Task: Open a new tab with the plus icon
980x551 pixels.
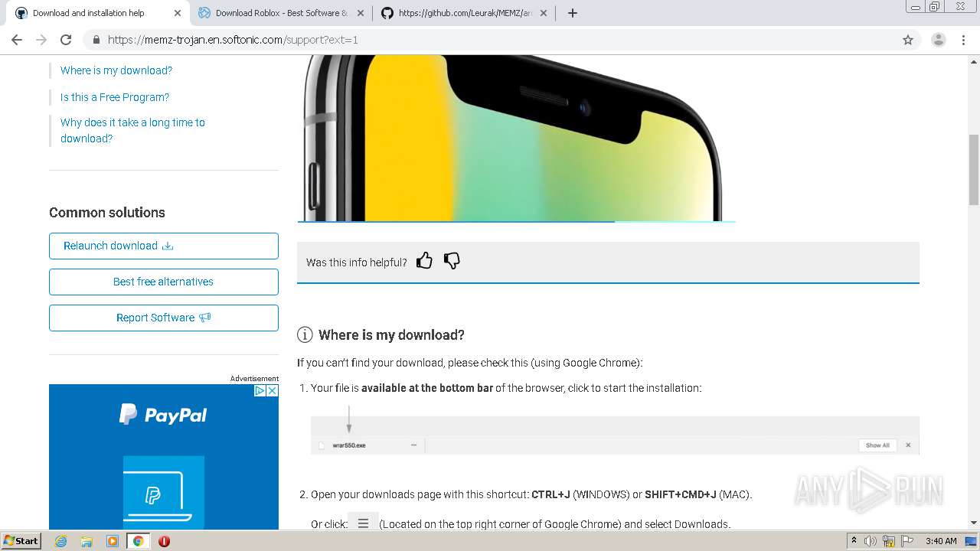Action: pyautogui.click(x=573, y=13)
